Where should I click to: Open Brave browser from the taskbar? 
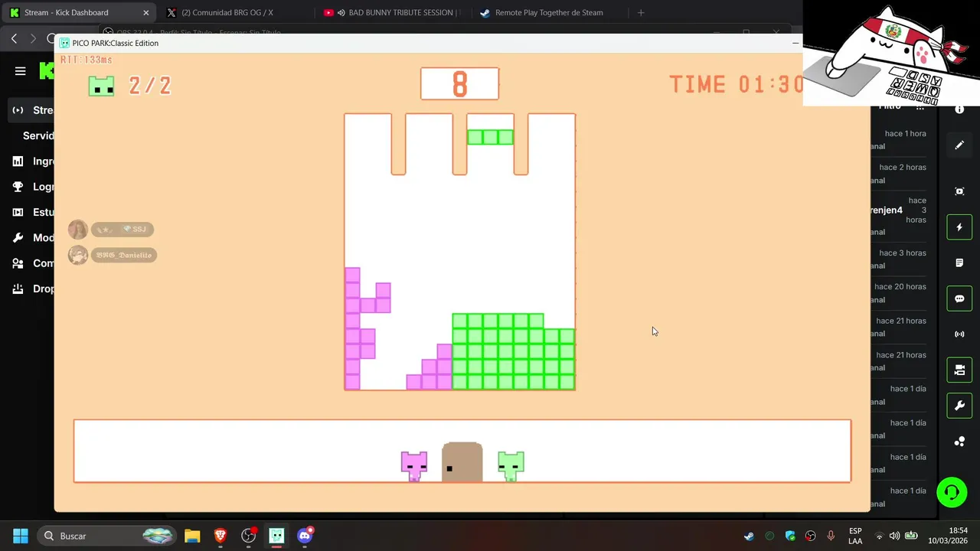click(x=220, y=536)
